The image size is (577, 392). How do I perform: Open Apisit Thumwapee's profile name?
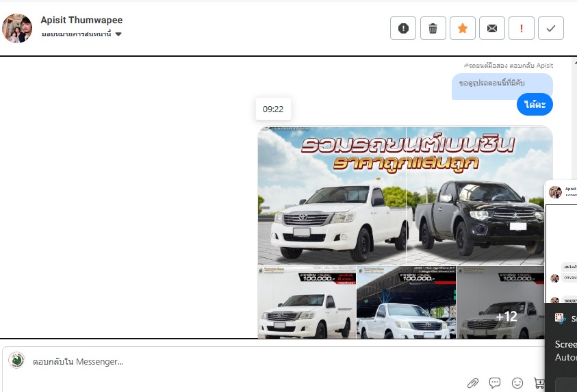[81, 21]
